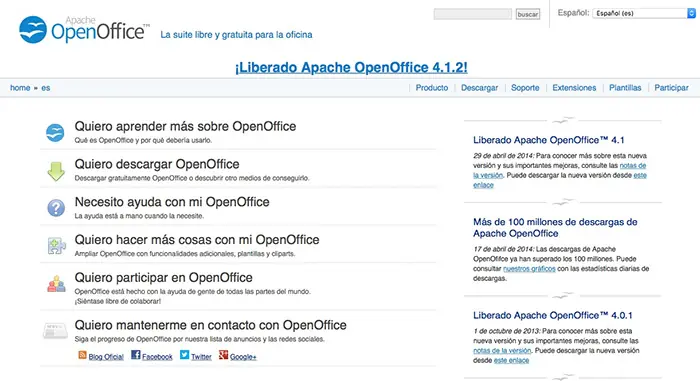Open 'Liberado Apache OpenOffice™ 4.1' news title
Viewport: 700px width, 381px height.
pyautogui.click(x=549, y=140)
